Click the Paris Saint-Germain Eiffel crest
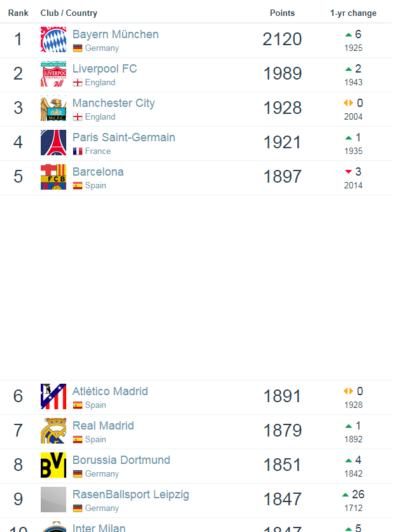This screenshot has height=532, width=396. (53, 143)
